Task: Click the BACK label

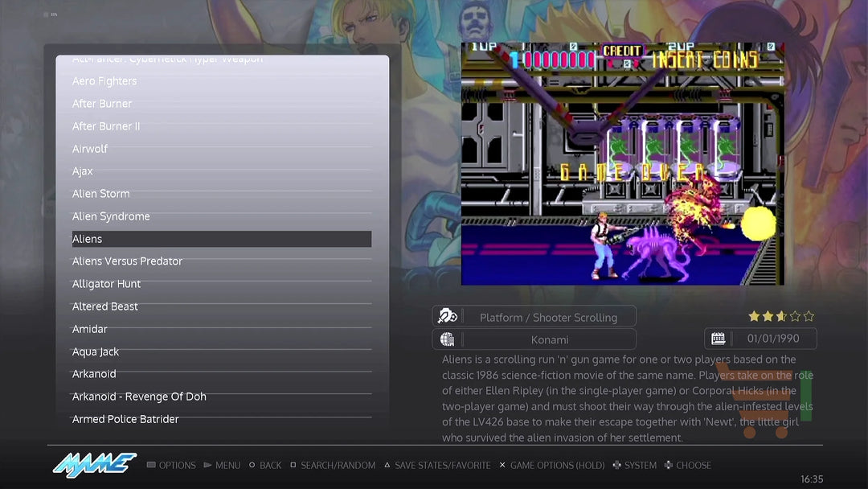Action: point(270,465)
